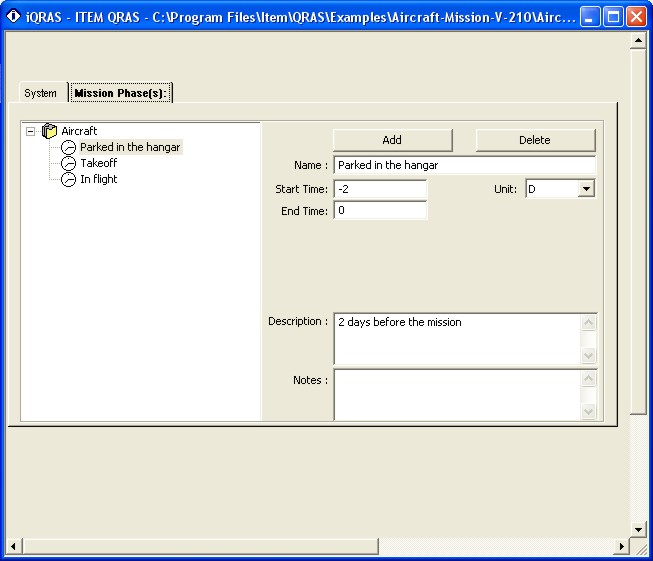The image size is (653, 561).
Task: Click inside the Notes text area
Action: pyautogui.click(x=456, y=394)
